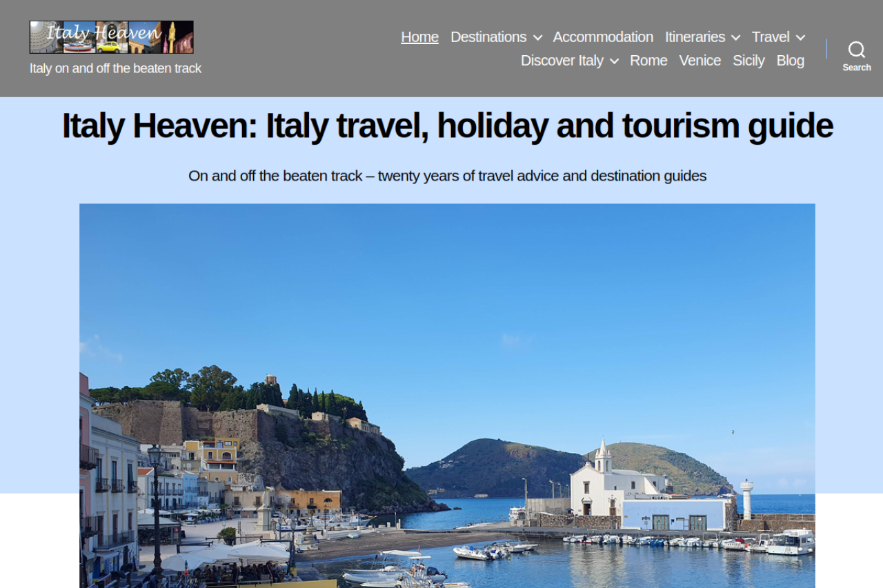Select the Itineraries menu label
Image resolution: width=883 pixels, height=588 pixels.
click(x=695, y=37)
